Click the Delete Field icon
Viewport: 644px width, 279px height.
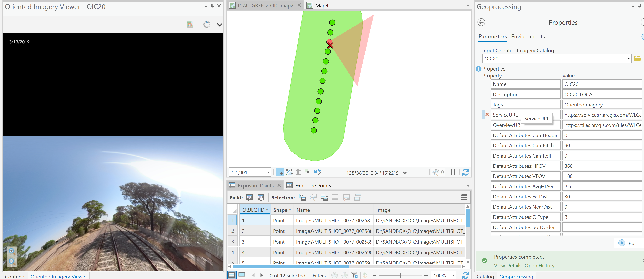point(260,198)
